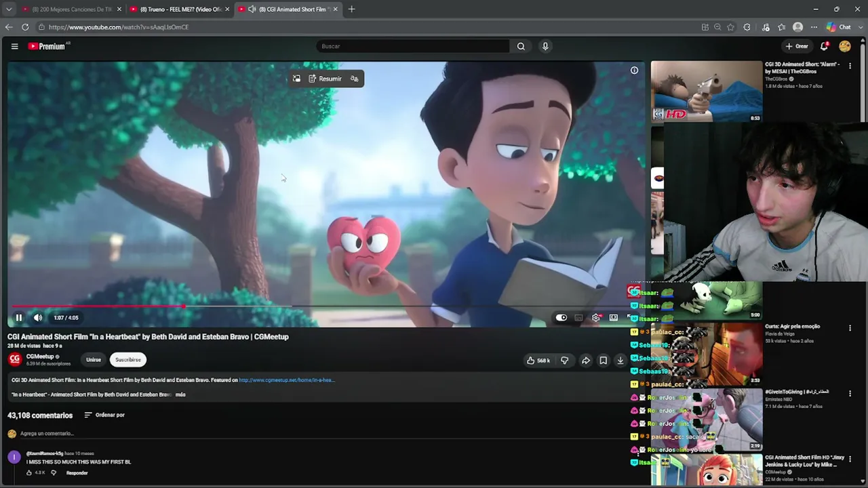Screen dimensions: 868x488
Task: Dislike the In a Heartbeat video
Action: point(564,361)
